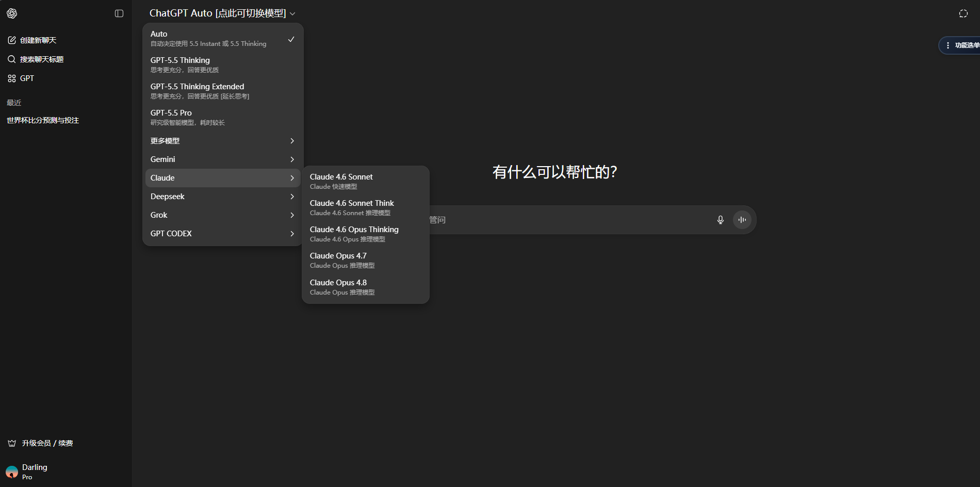Open the ChatGPT Auto model switcher dropdown
This screenshot has height=487, width=980.
[x=222, y=13]
